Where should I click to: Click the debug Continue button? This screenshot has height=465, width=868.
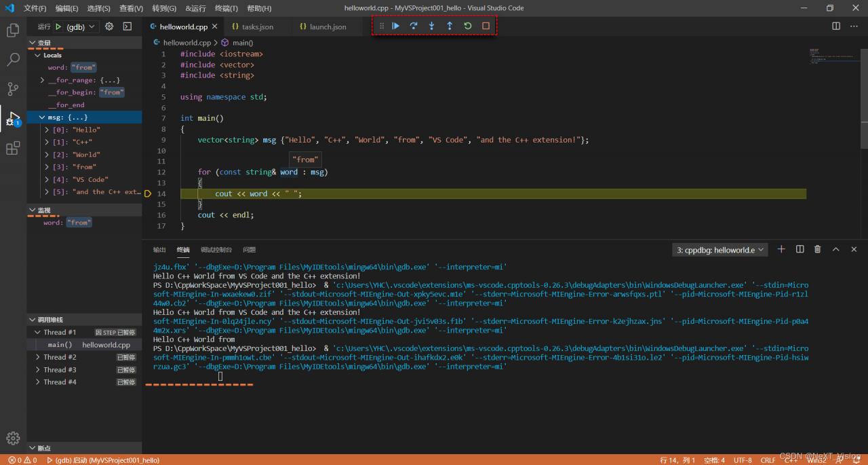[395, 26]
